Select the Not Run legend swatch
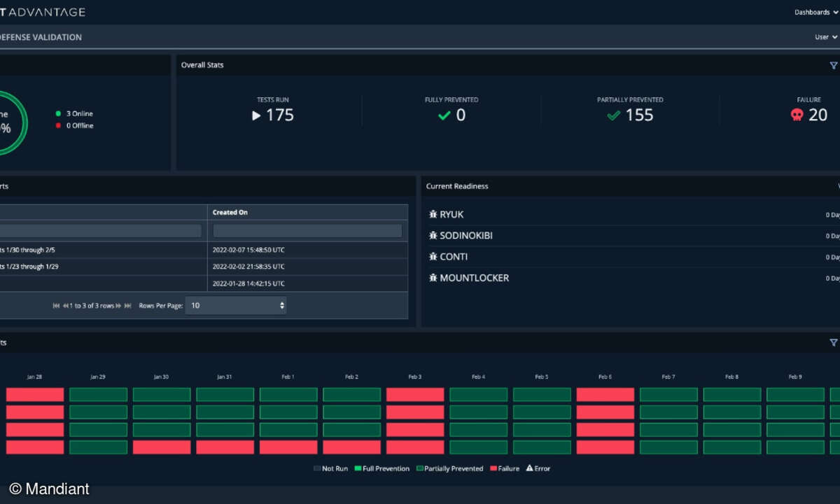 point(317,468)
